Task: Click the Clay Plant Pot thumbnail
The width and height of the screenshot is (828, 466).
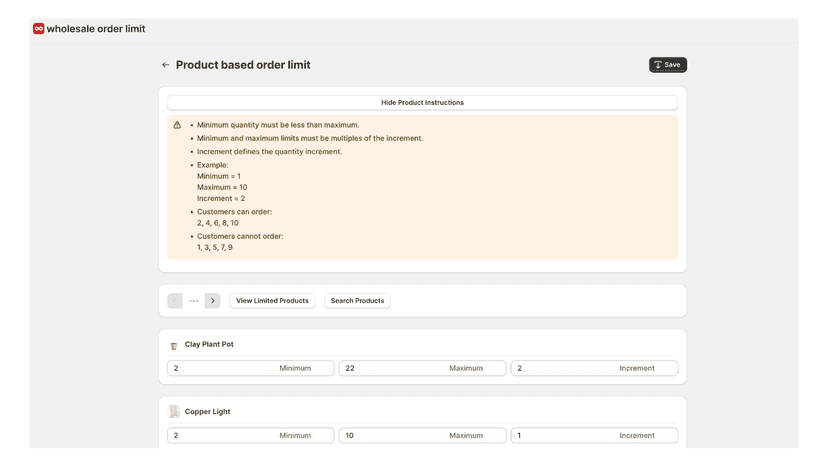Action: click(174, 346)
